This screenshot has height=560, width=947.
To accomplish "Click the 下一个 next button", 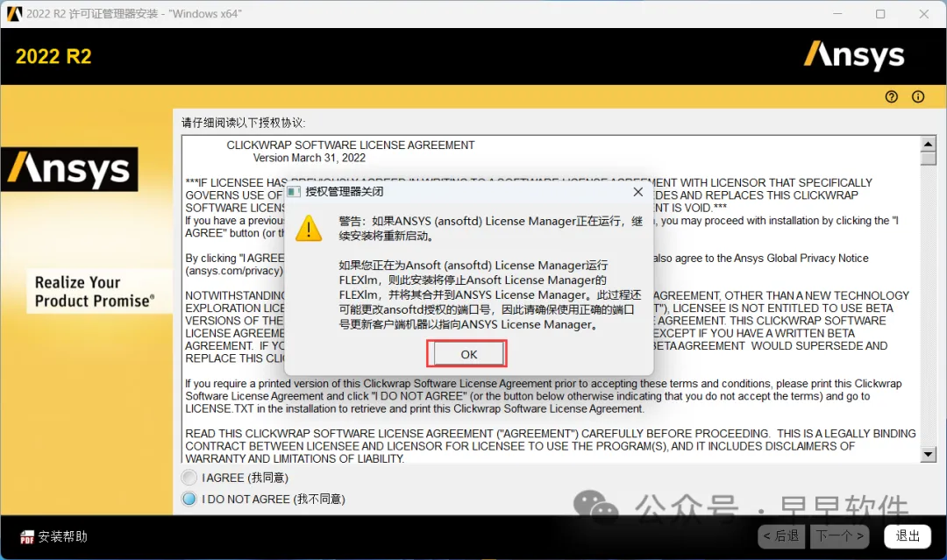I will click(x=840, y=535).
